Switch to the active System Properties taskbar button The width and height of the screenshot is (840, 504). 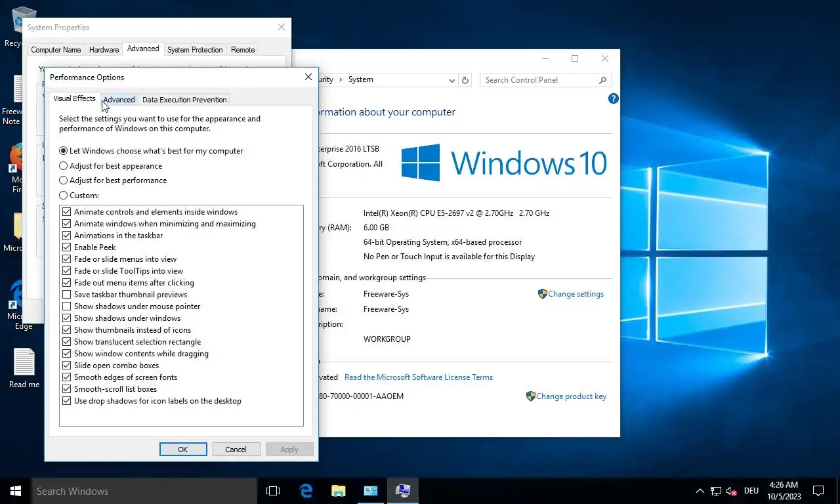coord(402,491)
